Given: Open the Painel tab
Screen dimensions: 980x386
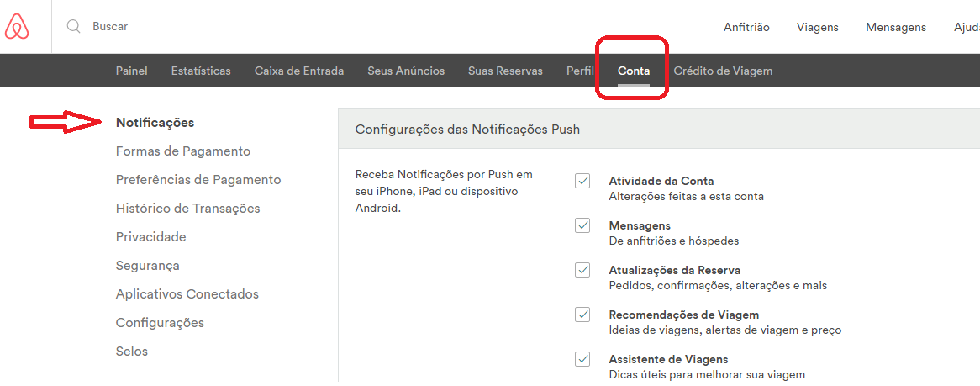Looking at the screenshot, I should 131,71.
